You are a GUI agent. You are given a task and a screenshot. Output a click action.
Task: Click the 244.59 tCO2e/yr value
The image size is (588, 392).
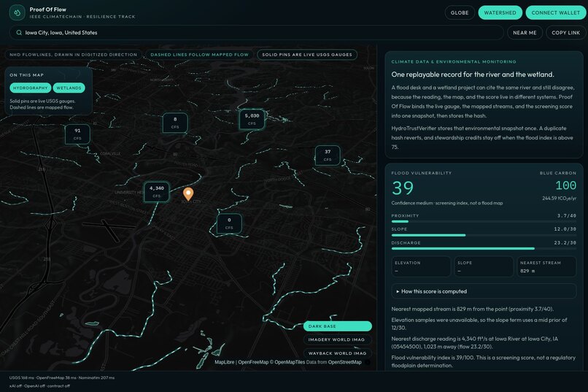click(559, 198)
